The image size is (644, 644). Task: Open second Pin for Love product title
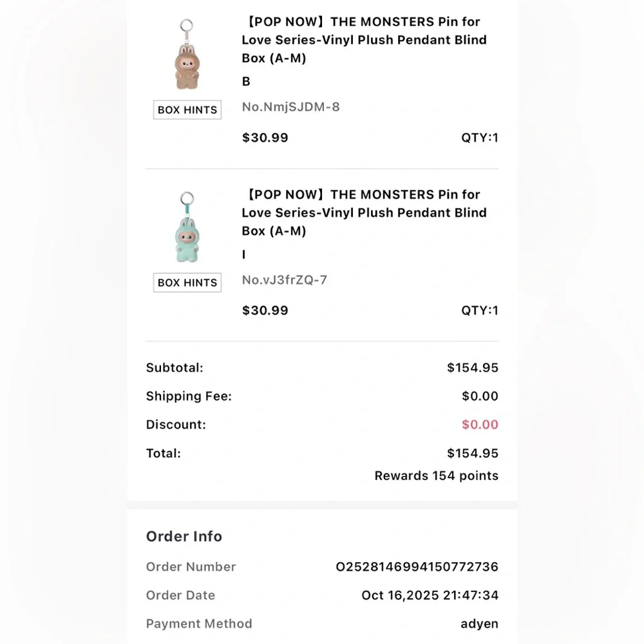coord(364,213)
